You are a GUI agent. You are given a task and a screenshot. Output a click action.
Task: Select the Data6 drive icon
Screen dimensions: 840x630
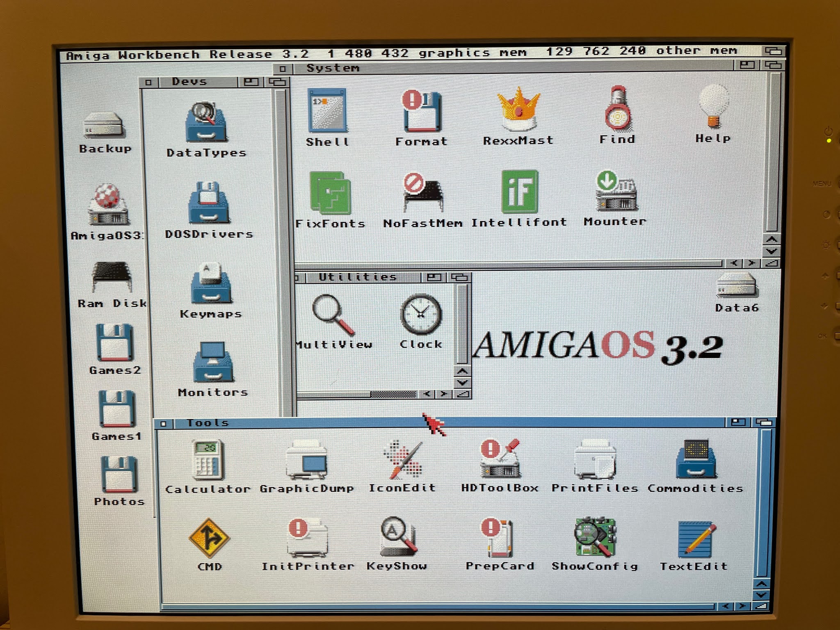tap(737, 285)
